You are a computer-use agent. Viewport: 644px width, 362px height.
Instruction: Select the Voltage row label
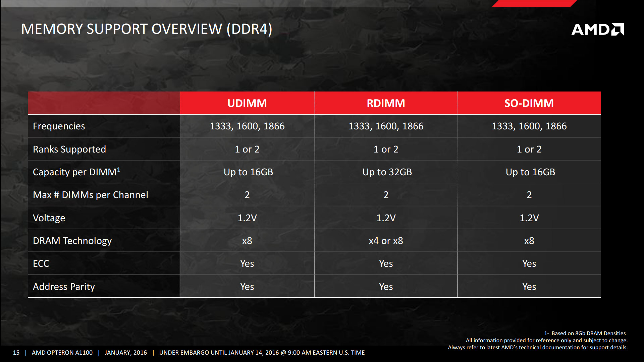pos(49,218)
